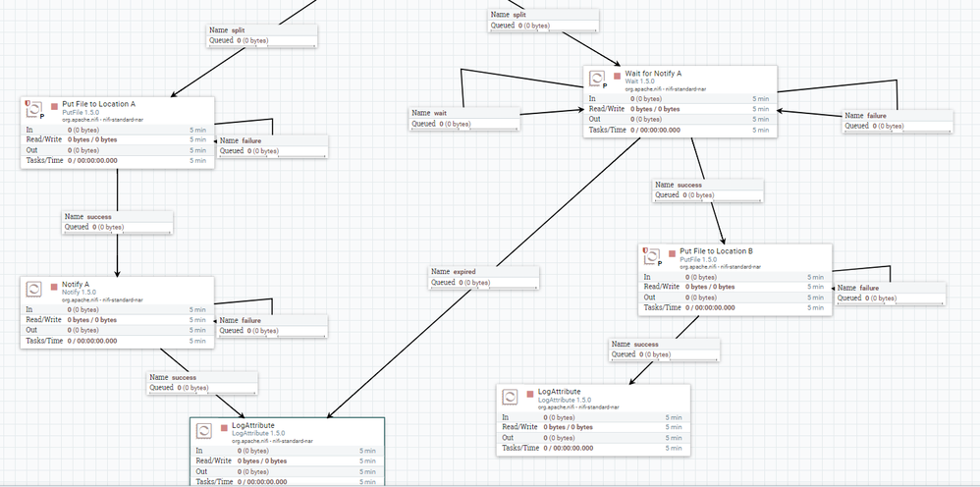Click the Put File to Location A processor icon
The width and height of the screenshot is (980, 487).
tap(33, 110)
